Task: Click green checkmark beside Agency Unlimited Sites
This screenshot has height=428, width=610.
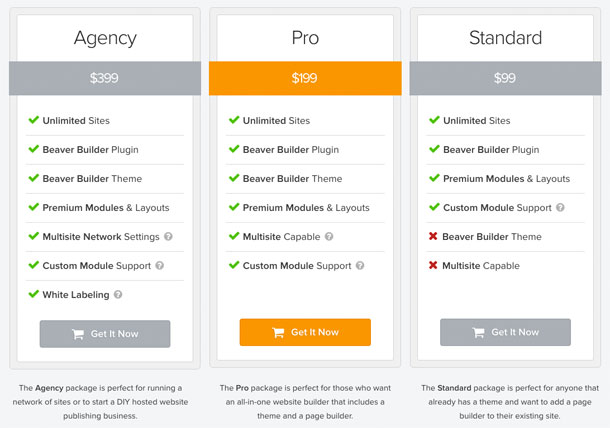Action: pos(33,121)
